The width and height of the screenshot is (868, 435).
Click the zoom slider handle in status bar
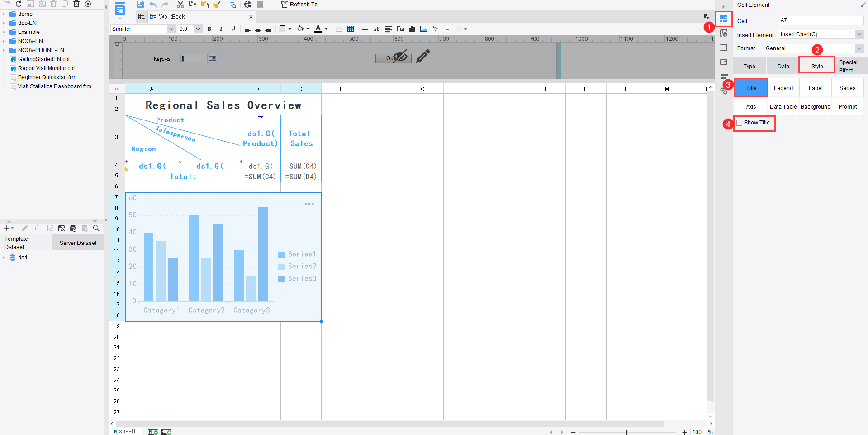[x=626, y=432]
